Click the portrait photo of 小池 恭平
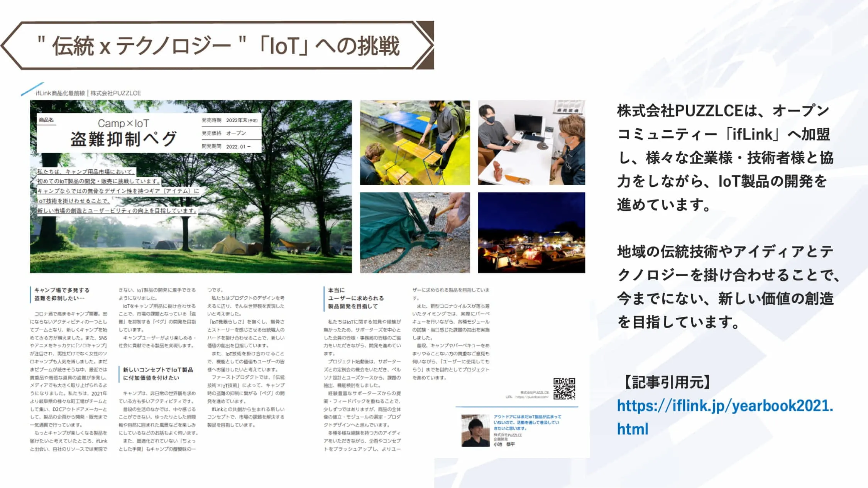Image resolution: width=868 pixels, height=488 pixels. point(475,431)
